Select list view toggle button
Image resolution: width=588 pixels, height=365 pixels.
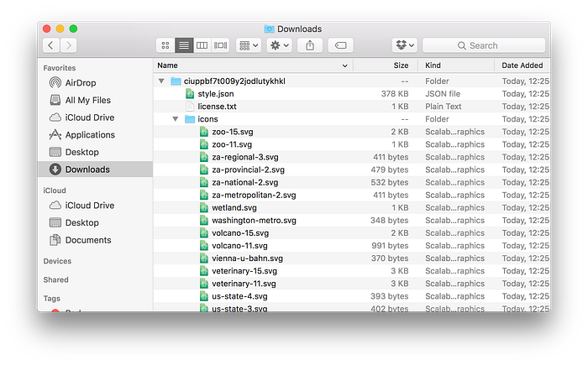[x=184, y=45]
